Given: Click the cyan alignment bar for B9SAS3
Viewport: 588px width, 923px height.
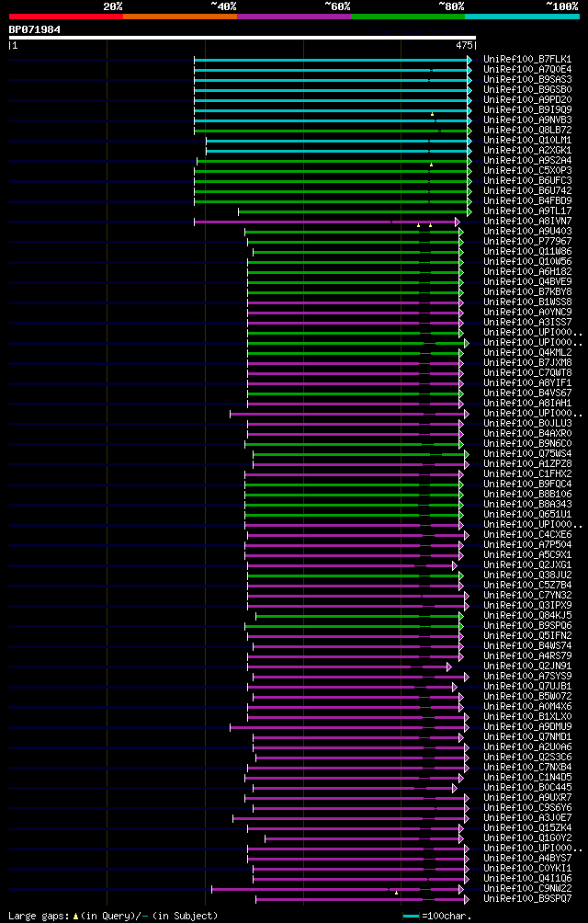Looking at the screenshot, I should [x=331, y=80].
